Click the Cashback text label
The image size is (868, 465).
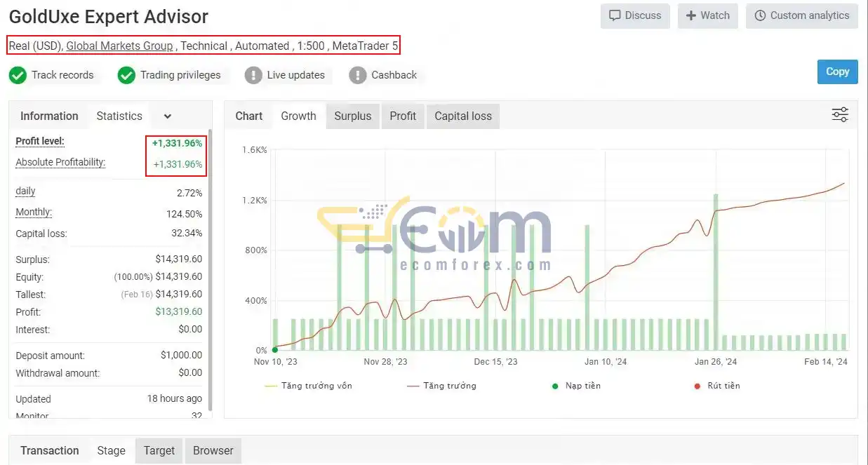click(394, 75)
